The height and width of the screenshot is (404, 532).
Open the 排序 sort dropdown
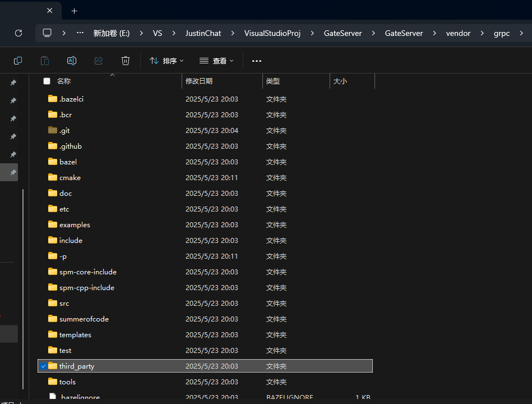166,61
